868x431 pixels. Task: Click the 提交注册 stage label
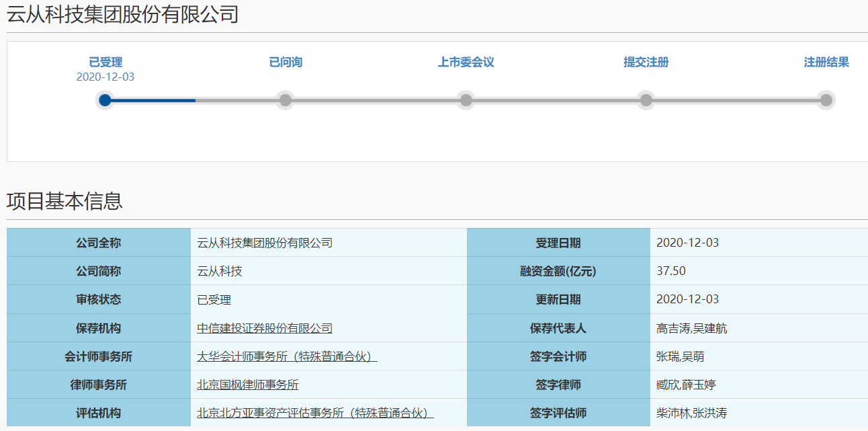click(646, 63)
